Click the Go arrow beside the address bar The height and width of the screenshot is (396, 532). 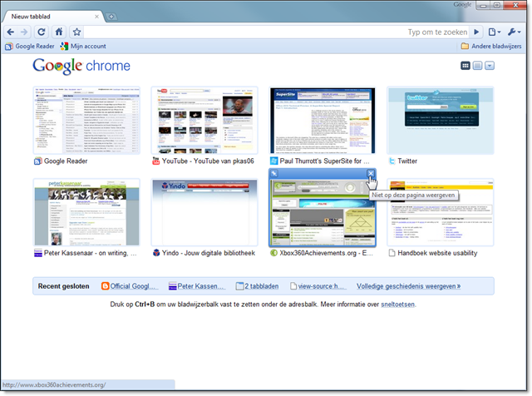(x=476, y=32)
